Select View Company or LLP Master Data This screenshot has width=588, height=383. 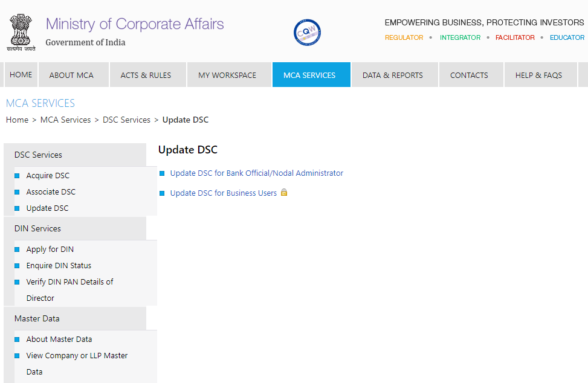pos(77,356)
